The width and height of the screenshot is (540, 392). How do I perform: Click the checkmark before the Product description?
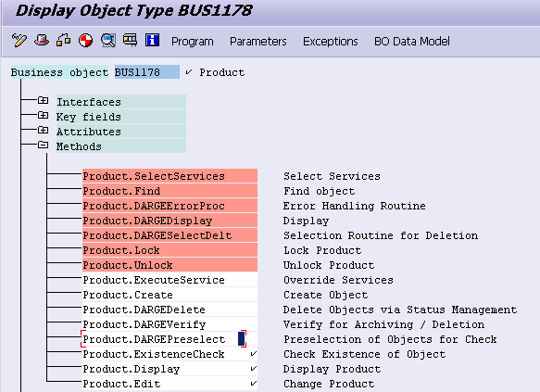pos(188,72)
